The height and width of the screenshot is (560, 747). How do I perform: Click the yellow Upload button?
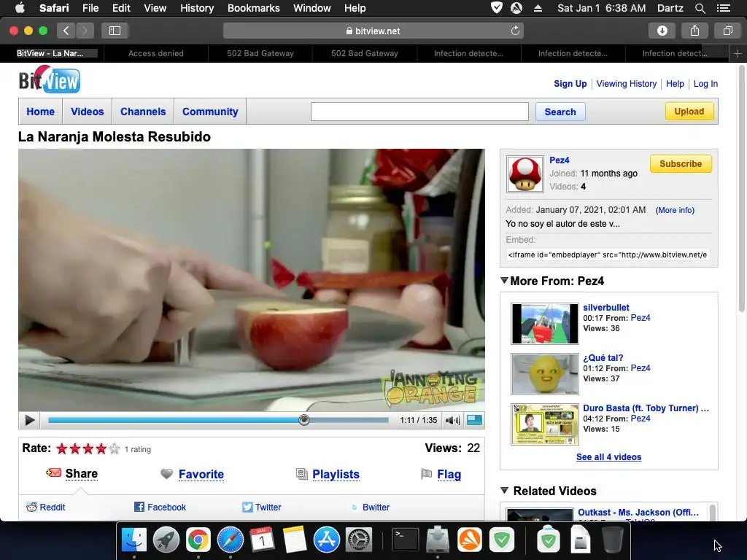pyautogui.click(x=689, y=112)
